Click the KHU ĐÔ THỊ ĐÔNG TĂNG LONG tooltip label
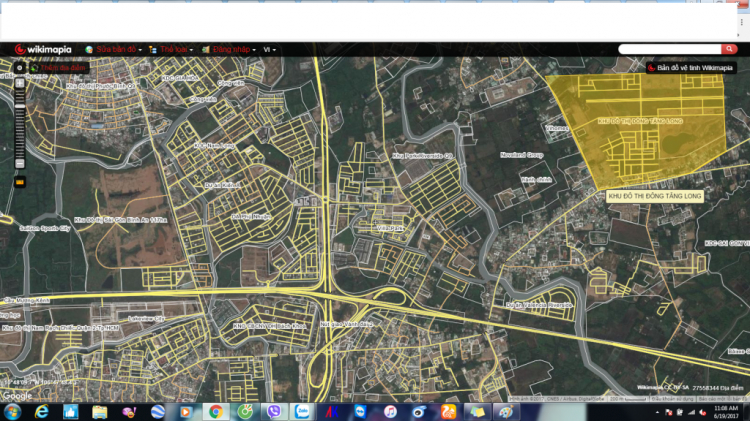Image resolution: width=750 pixels, height=421 pixels. pyautogui.click(x=654, y=196)
